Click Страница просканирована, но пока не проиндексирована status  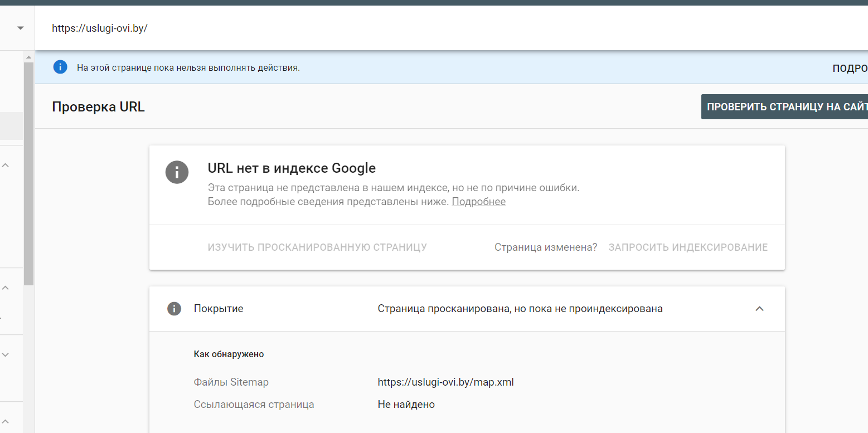click(x=520, y=309)
